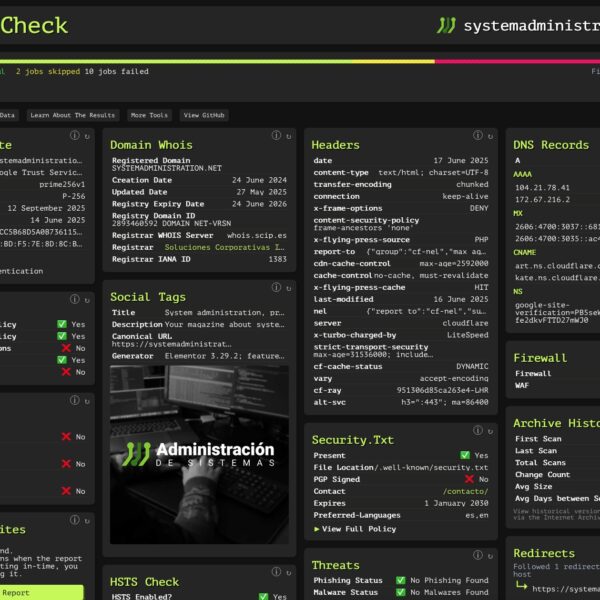
Task: Open info icon on card listing 'prime256v1'
Action: tap(75, 135)
